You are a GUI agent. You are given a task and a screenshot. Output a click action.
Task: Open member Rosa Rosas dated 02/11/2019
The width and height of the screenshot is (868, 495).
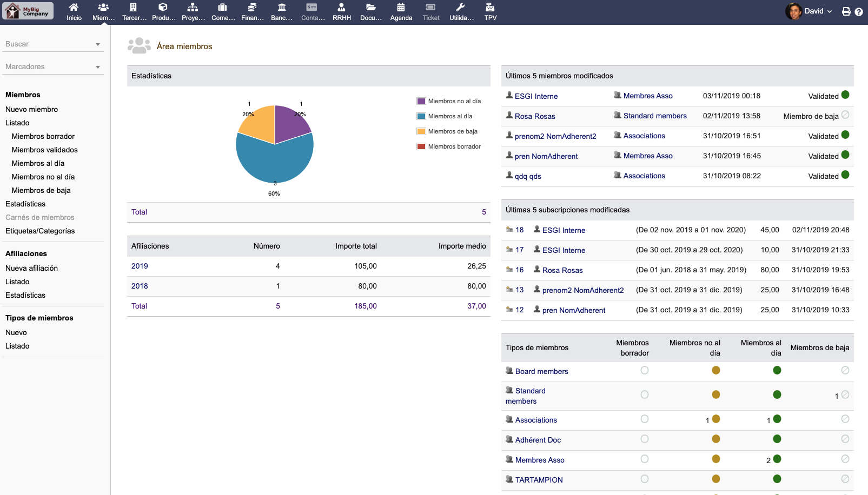point(535,116)
